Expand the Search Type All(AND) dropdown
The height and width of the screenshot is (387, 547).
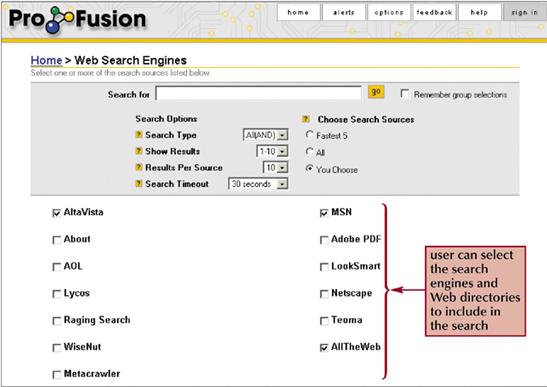(x=265, y=135)
